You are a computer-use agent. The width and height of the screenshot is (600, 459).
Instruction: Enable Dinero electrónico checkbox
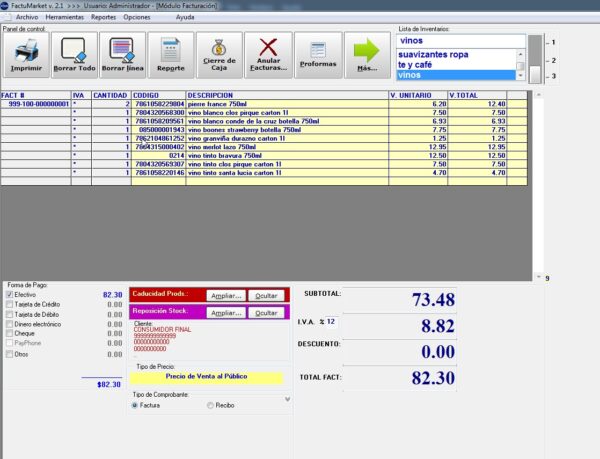click(x=10, y=324)
